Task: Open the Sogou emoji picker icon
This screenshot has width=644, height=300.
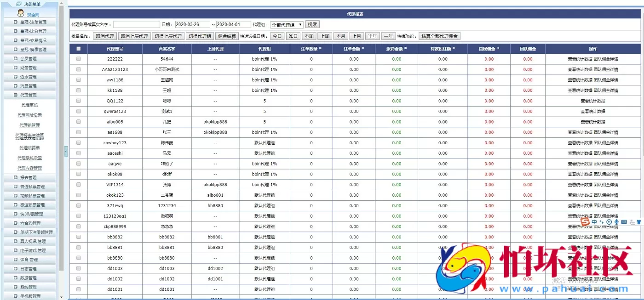Action: [x=609, y=222]
